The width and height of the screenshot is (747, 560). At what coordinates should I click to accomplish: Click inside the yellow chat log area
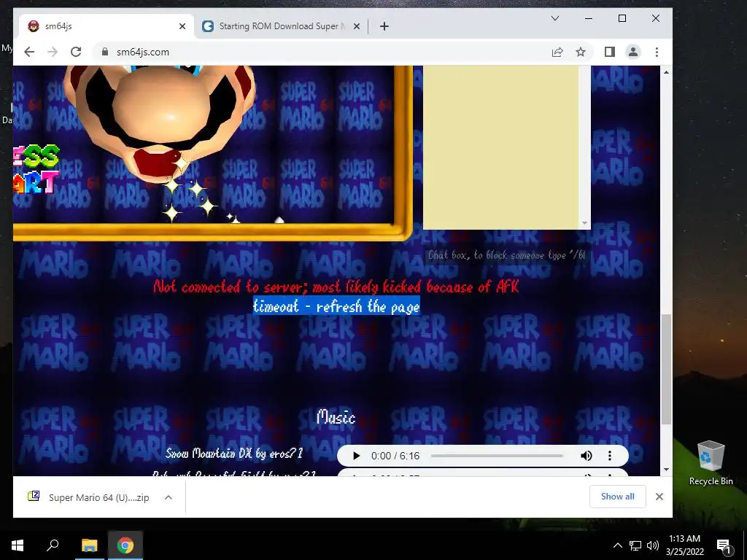pyautogui.click(x=501, y=147)
